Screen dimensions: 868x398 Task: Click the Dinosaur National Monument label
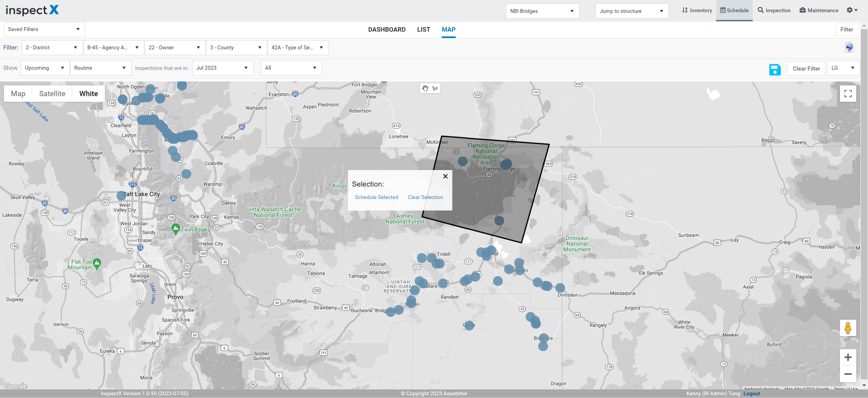[x=577, y=244]
